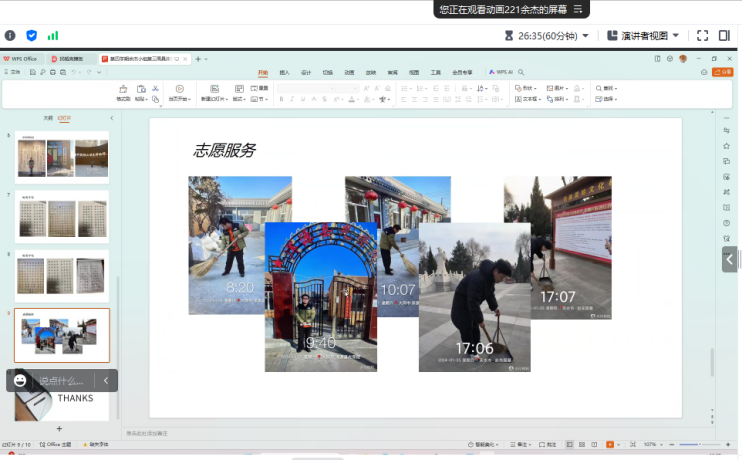Start slideshow from current page (当页开始)
Image resolution: width=742 pixels, height=460 pixels.
[x=179, y=90]
